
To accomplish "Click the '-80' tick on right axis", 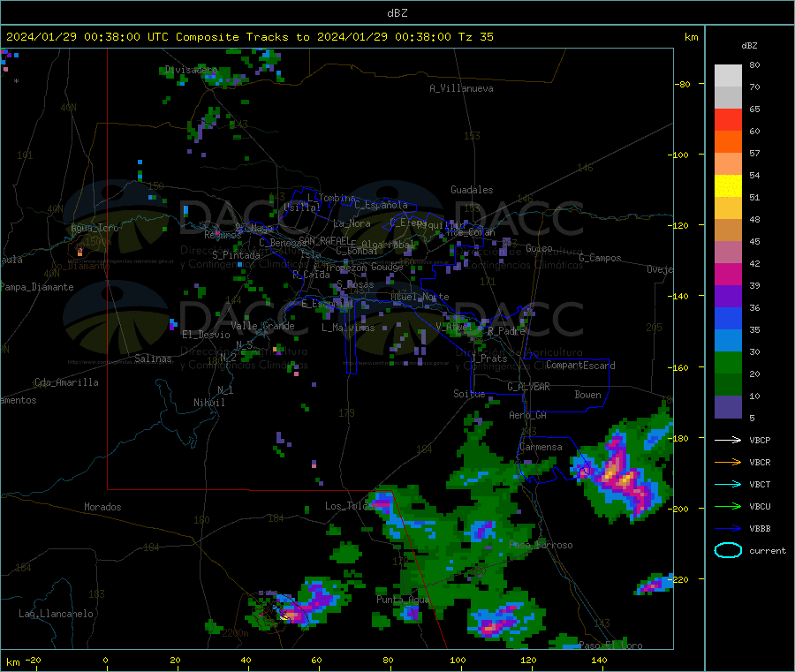I will [683, 84].
